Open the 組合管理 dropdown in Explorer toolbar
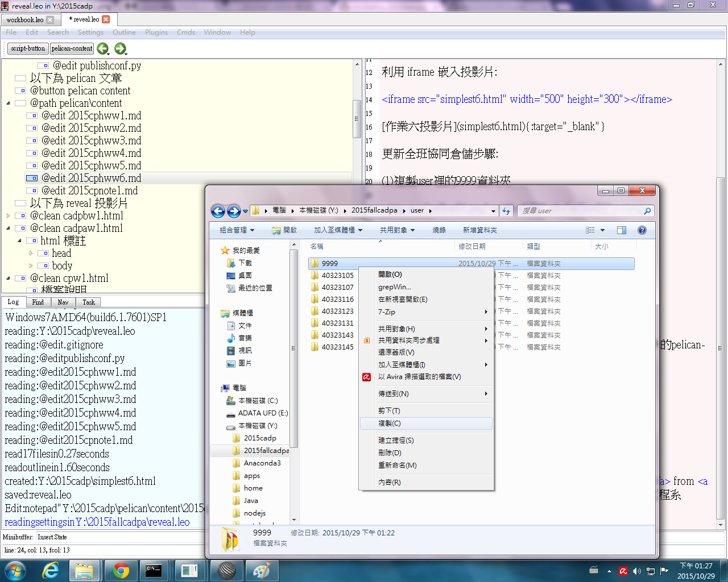The image size is (728, 582). [237, 230]
